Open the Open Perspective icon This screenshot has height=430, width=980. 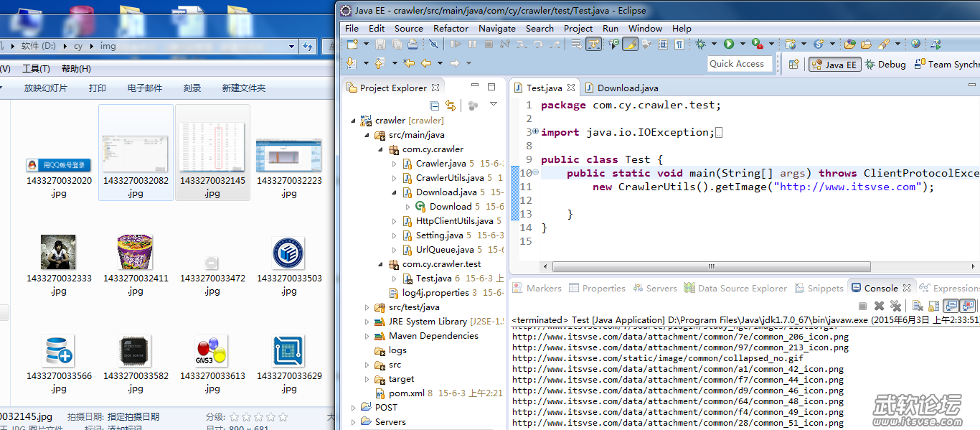point(794,64)
